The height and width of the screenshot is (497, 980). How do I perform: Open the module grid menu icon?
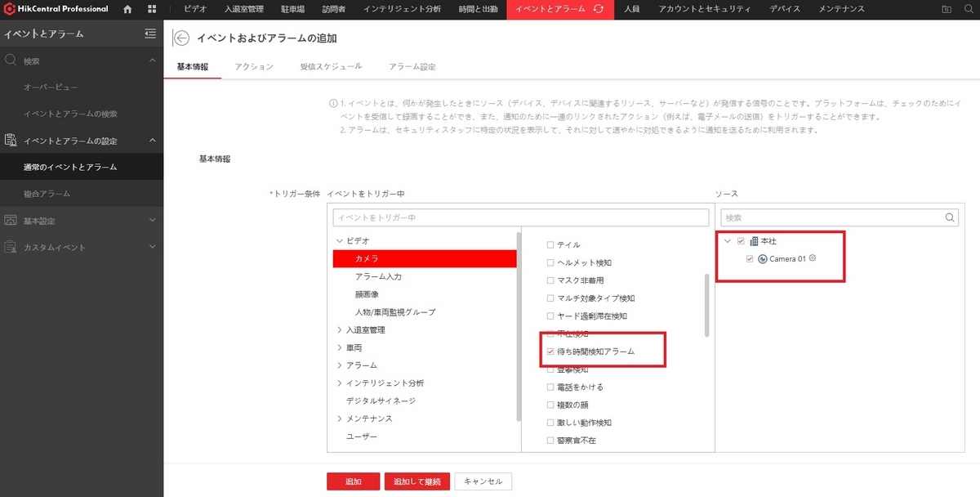(153, 9)
